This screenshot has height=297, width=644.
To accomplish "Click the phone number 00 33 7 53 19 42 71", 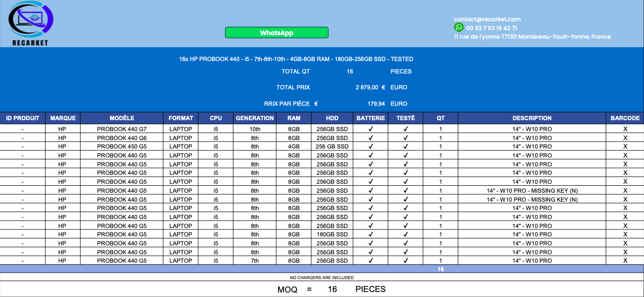I will (x=491, y=28).
